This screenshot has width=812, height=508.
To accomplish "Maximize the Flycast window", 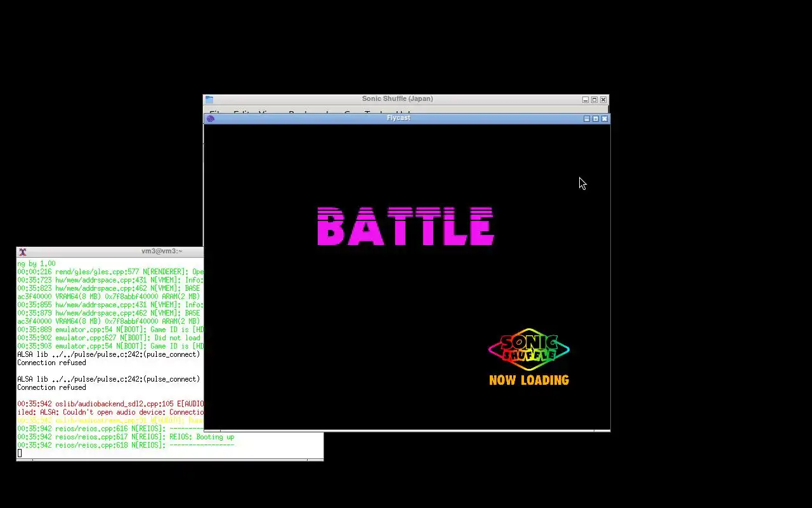I will coord(596,119).
